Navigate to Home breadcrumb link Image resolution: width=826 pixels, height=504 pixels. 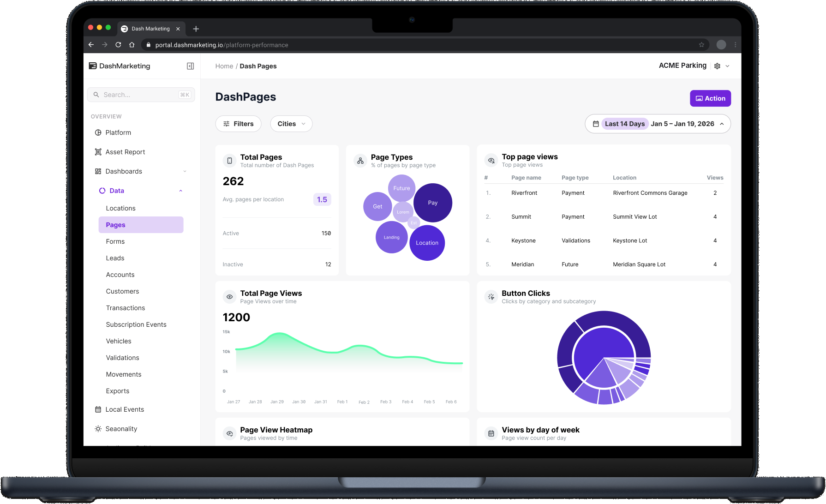(x=224, y=66)
